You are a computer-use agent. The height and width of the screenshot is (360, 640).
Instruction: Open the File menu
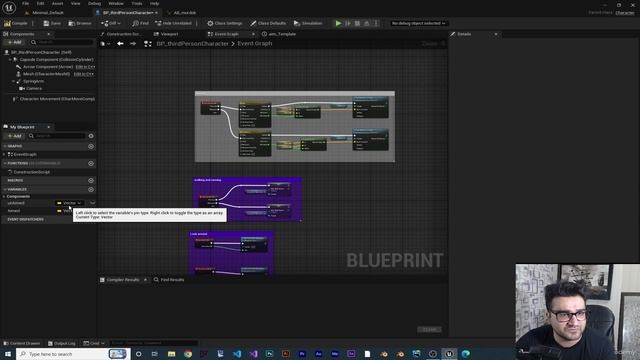coord(25,3)
